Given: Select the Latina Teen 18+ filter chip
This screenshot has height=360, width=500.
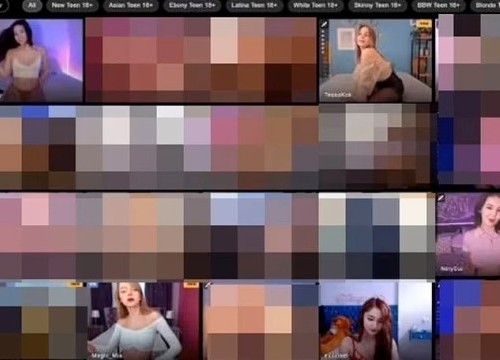Looking at the screenshot, I should 254,5.
